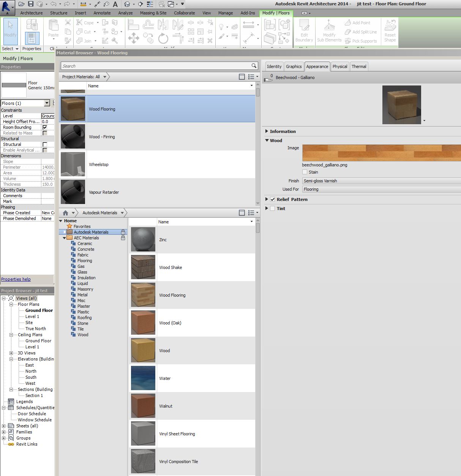Expand the Information section

[267, 131]
